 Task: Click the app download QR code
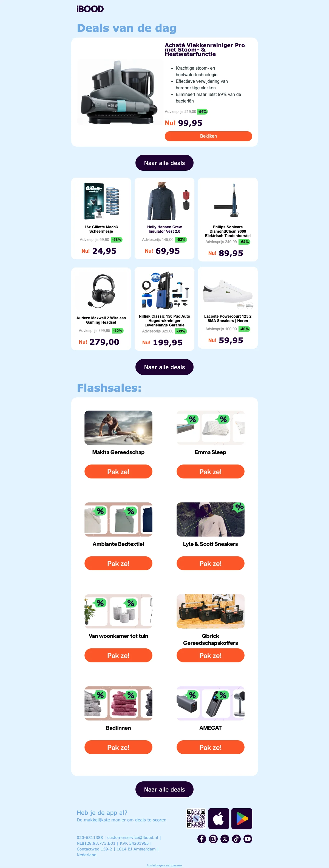point(196,818)
